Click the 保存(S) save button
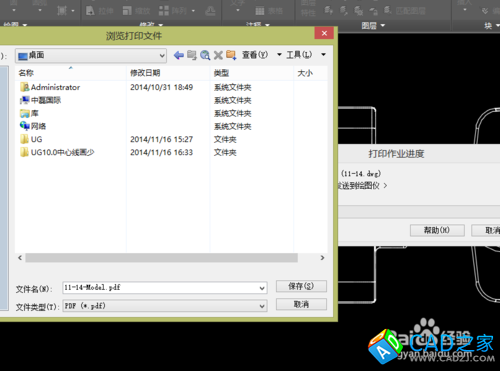The width and height of the screenshot is (500, 371). click(301, 286)
